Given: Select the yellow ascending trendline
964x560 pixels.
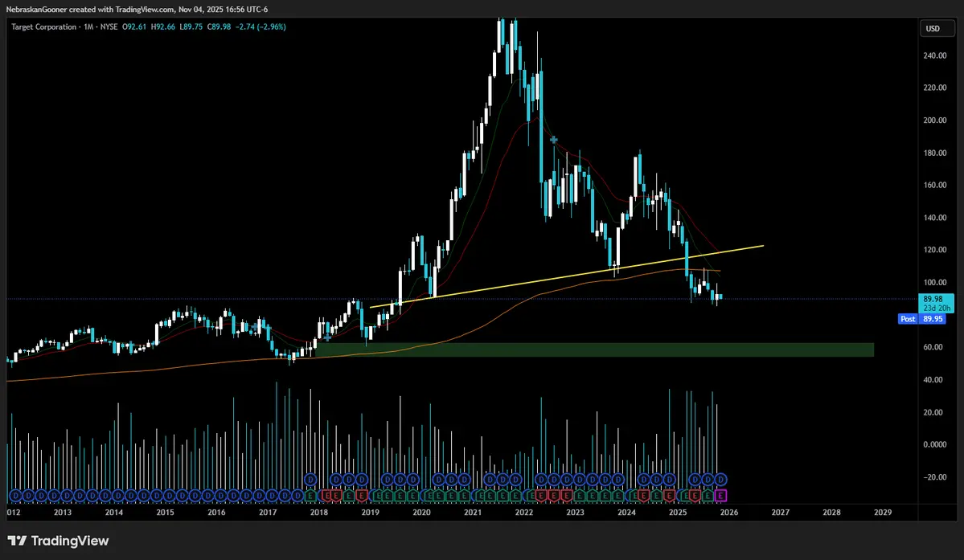Looking at the screenshot, I should click(566, 276).
